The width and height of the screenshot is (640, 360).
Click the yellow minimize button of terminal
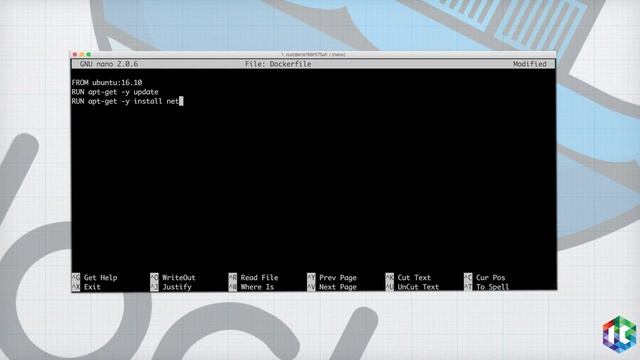(82, 54)
